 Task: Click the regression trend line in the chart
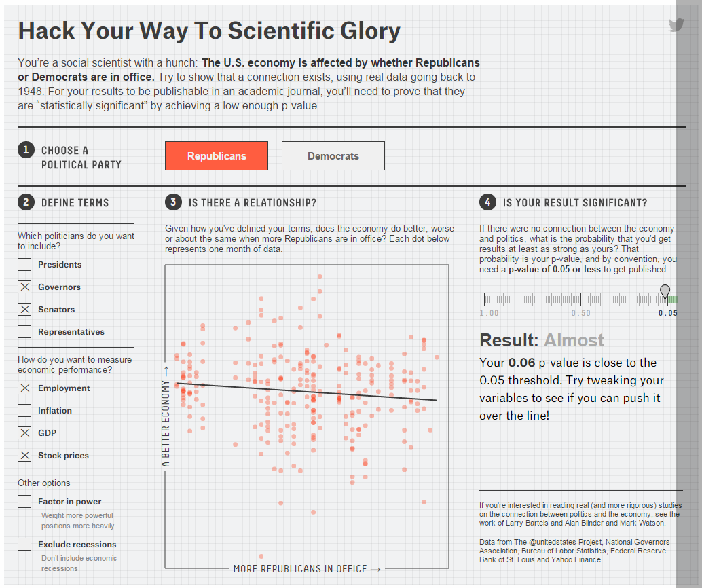[x=306, y=392]
